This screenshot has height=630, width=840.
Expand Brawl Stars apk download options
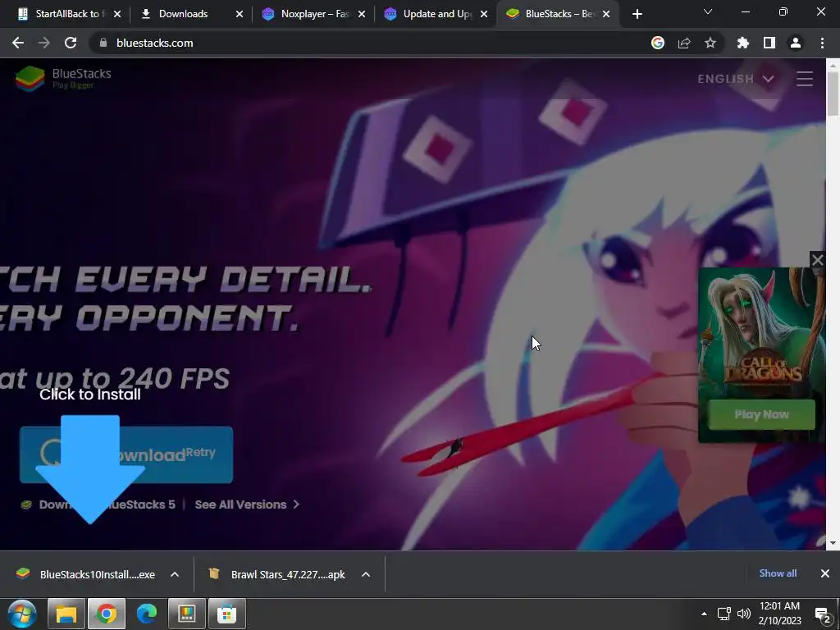[366, 574]
